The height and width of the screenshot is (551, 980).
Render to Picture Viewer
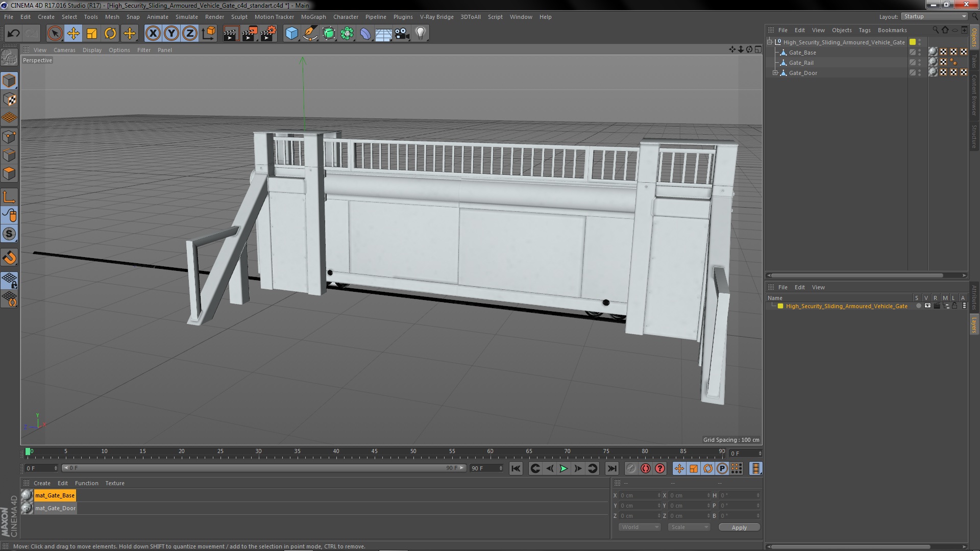(250, 34)
